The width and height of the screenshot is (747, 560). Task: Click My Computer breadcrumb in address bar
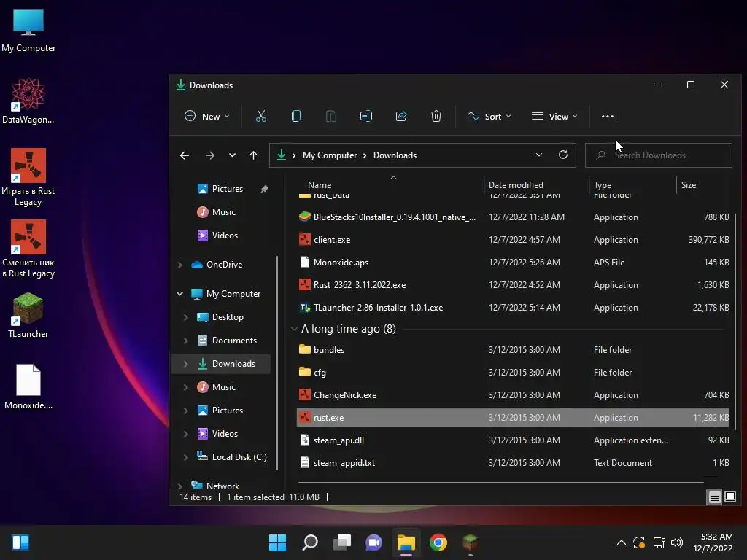[330, 155]
